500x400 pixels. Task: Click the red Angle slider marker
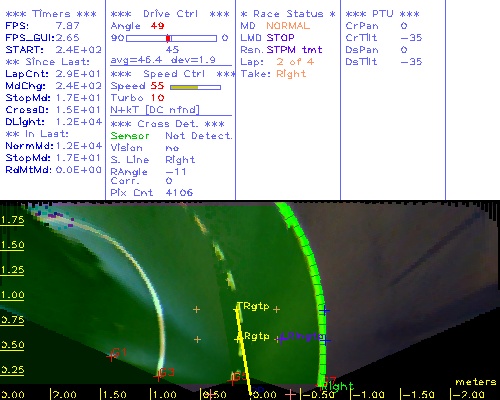pos(168,38)
